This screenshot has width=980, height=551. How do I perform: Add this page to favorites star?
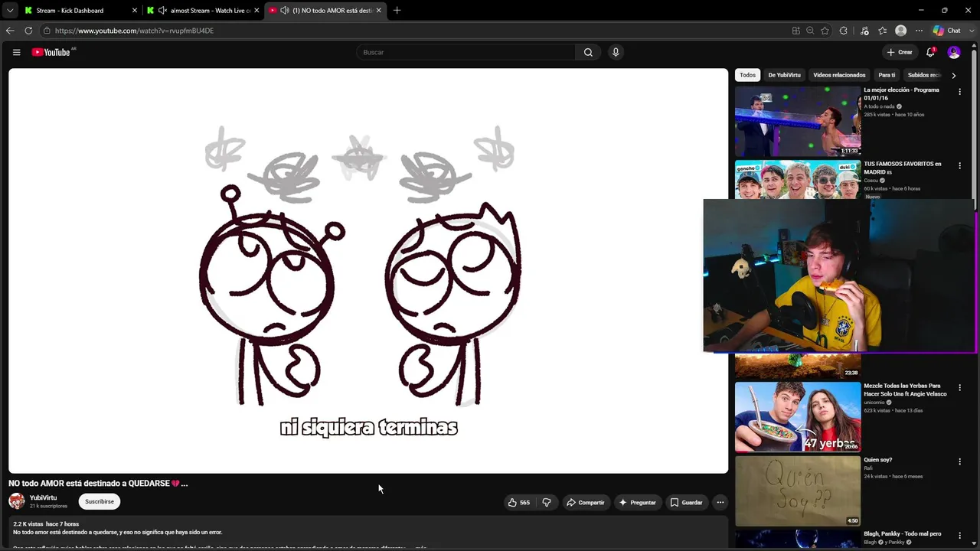825,31
